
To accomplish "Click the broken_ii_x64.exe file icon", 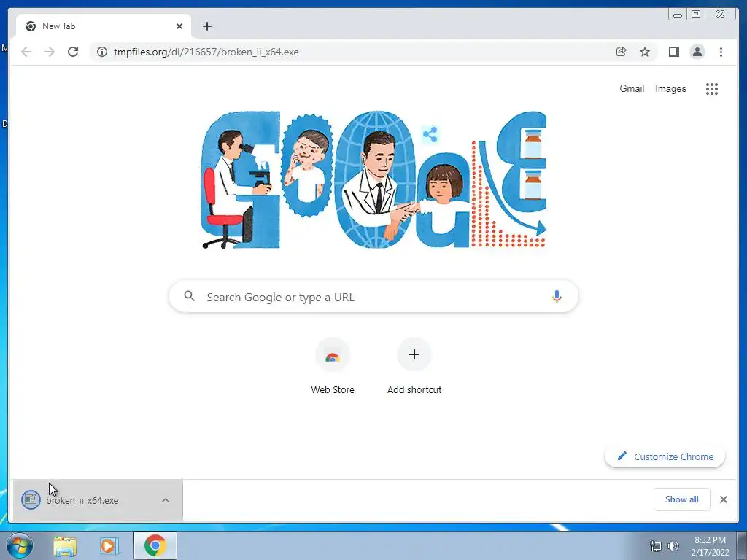I will (x=31, y=499).
